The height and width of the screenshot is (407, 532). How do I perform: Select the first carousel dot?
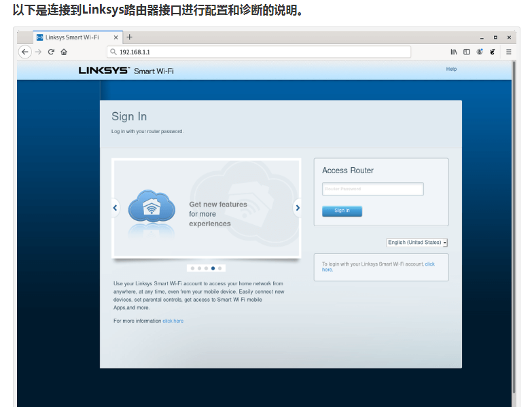click(192, 268)
